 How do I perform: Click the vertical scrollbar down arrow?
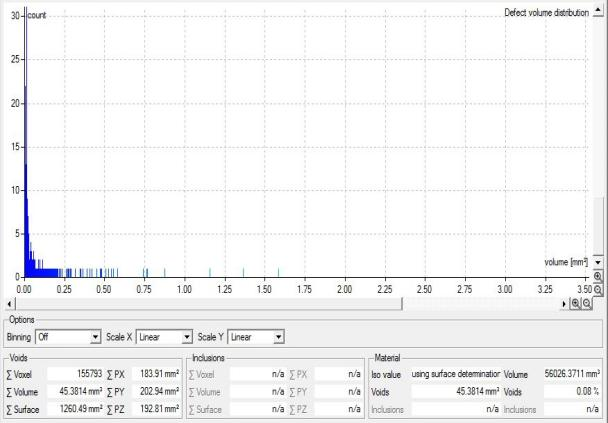point(598,262)
